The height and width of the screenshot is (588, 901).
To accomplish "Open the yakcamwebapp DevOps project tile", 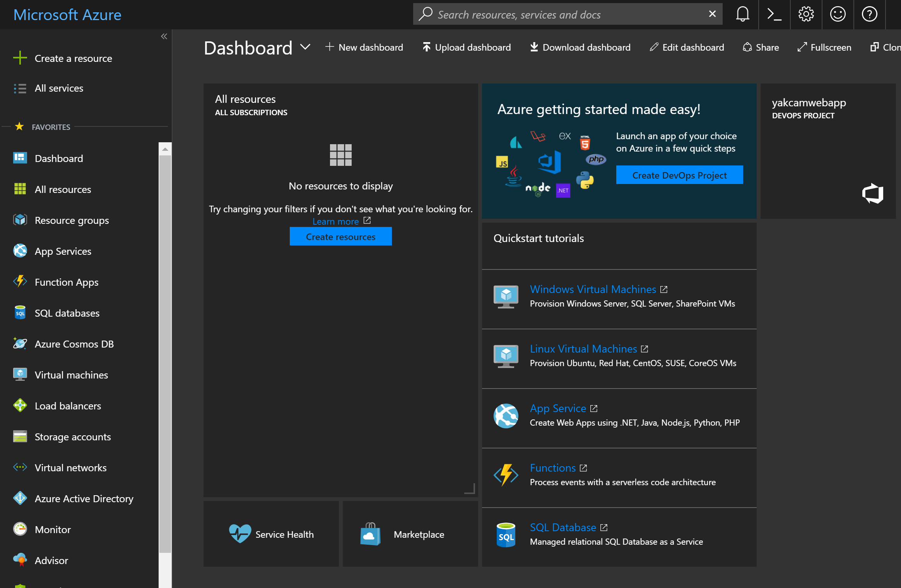I will click(x=828, y=151).
